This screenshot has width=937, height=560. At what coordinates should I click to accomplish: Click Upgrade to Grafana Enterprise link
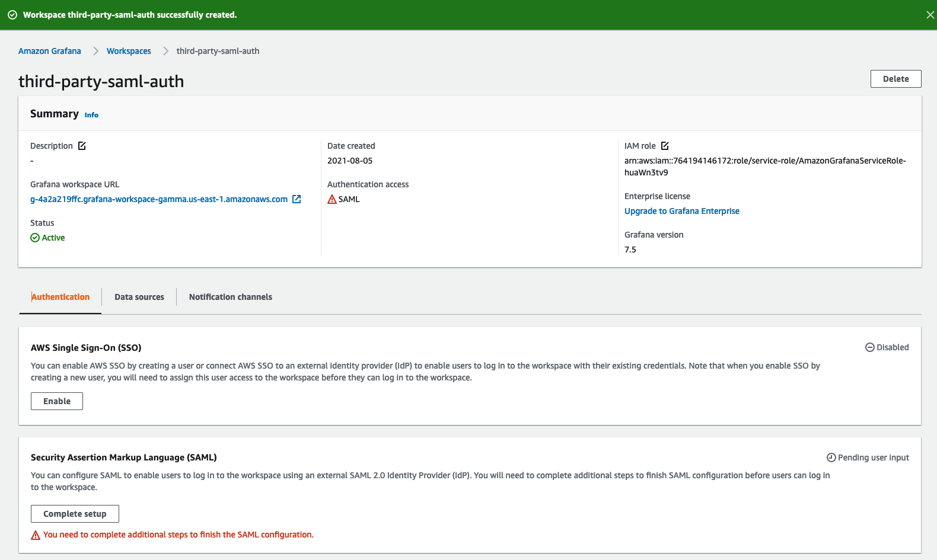682,211
